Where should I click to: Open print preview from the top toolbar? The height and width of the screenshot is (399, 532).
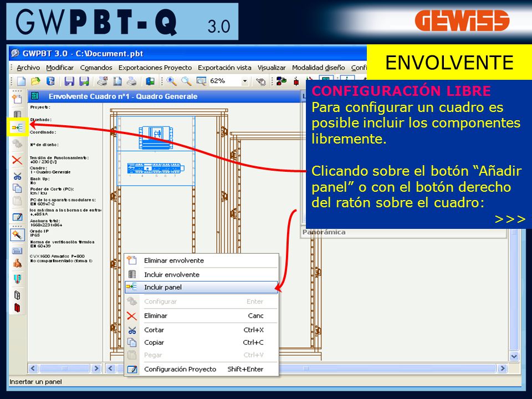(117, 81)
